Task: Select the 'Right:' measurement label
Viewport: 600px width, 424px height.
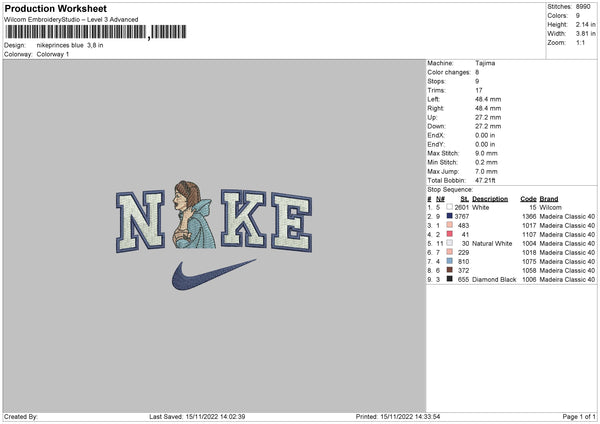Action: (x=435, y=108)
